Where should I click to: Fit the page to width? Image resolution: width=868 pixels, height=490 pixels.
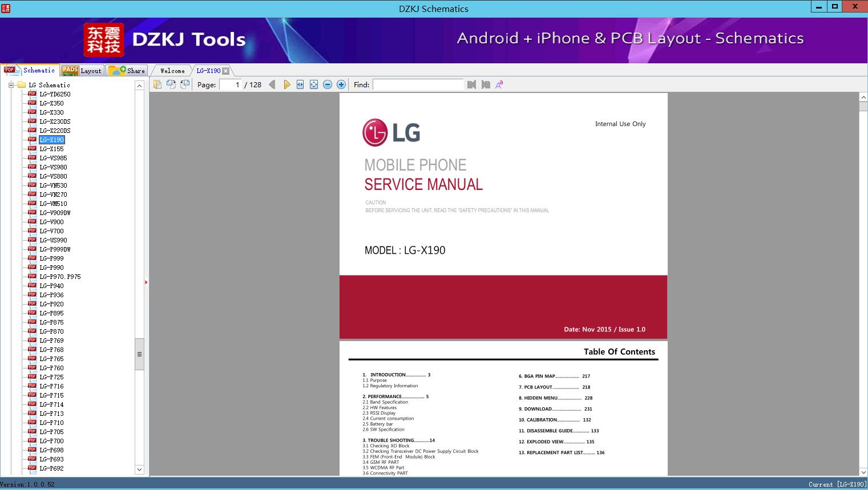[x=300, y=84]
